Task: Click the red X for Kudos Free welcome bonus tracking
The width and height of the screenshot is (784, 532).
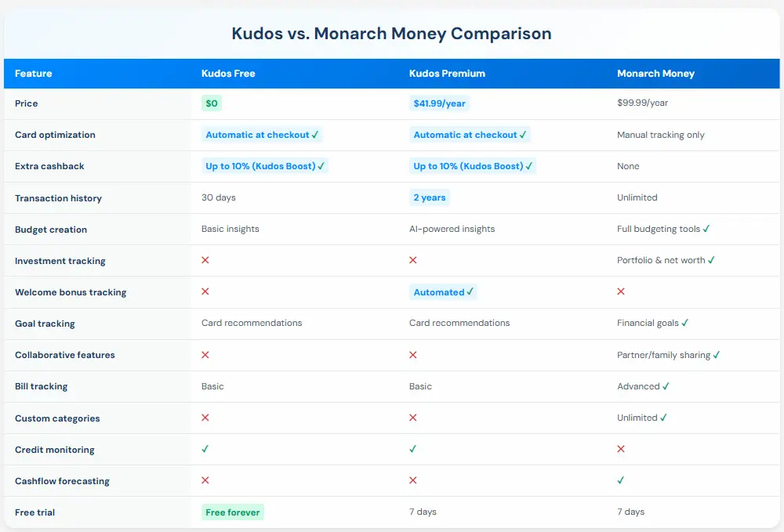Action: coord(205,291)
